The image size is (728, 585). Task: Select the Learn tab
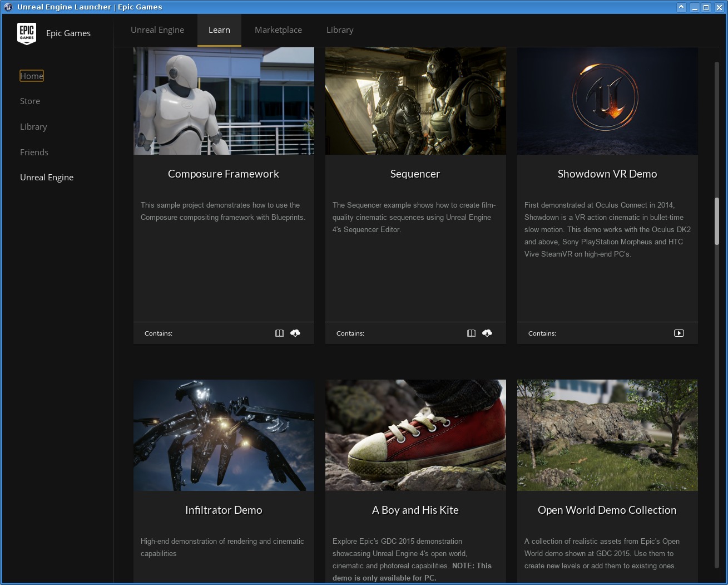coord(219,30)
